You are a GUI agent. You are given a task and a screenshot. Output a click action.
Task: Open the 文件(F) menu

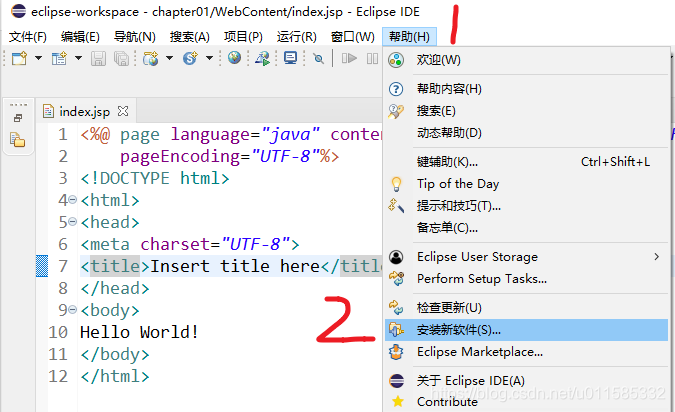pos(28,37)
